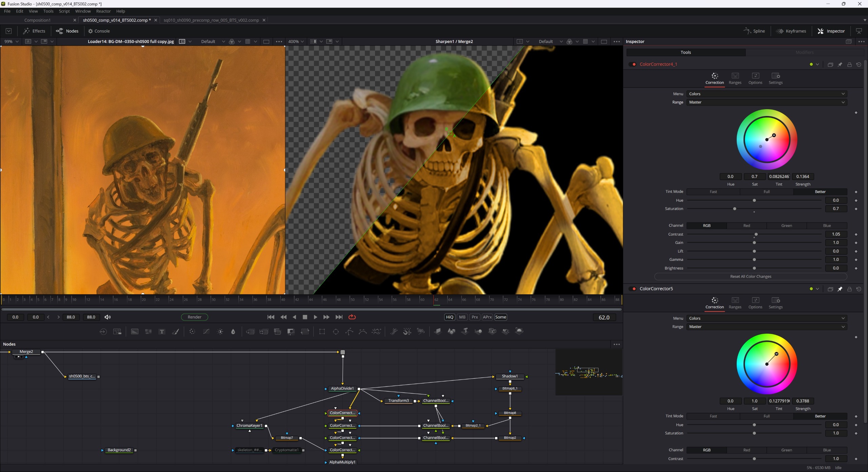Open ColorCorrector4_1 Menu dropdown showing Colors
Screen dimensions: 868x472
tap(767, 94)
